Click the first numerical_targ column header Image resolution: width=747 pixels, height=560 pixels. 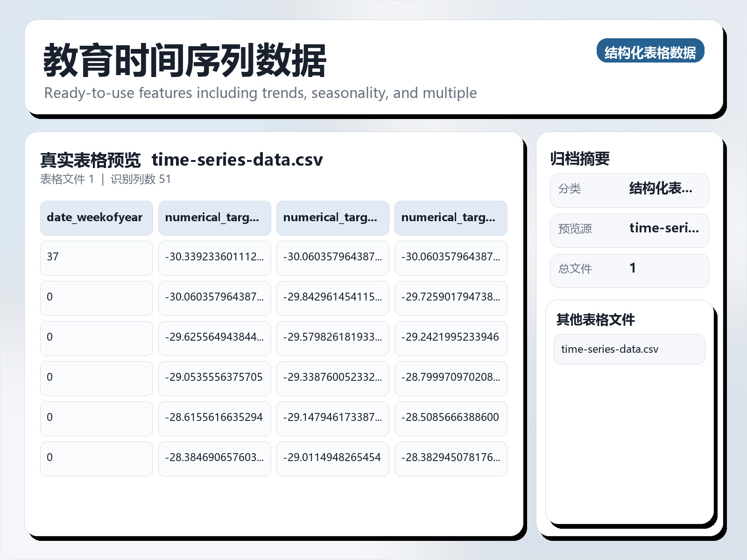[214, 218]
